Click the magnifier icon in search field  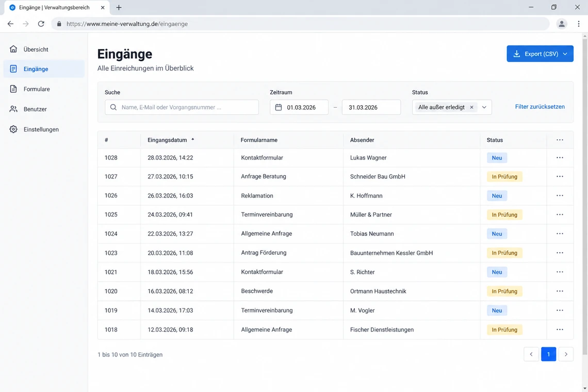(113, 107)
